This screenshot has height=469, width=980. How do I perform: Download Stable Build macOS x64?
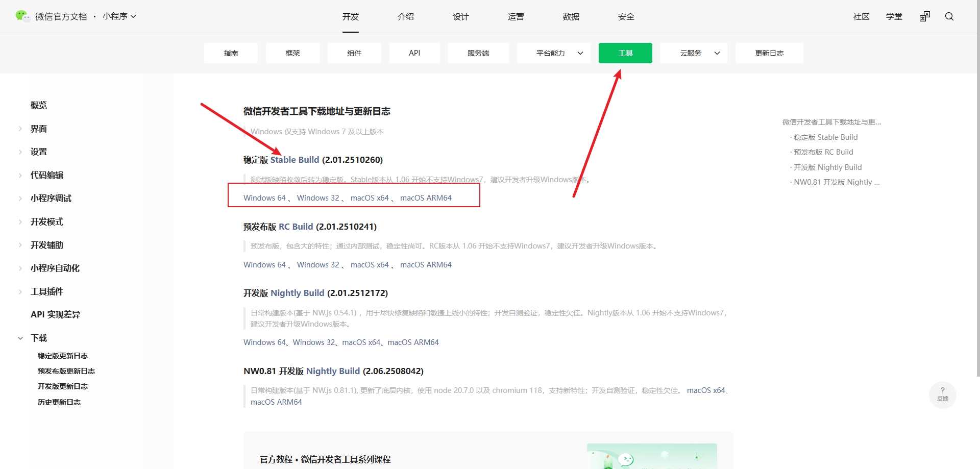(x=370, y=198)
